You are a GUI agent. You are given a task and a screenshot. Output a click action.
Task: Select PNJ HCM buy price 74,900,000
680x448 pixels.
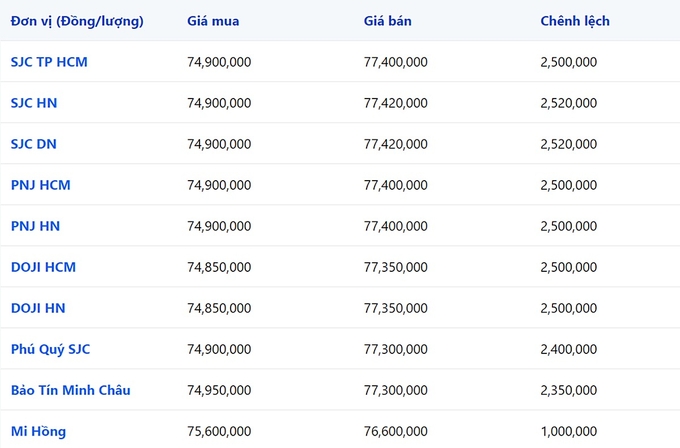(219, 185)
